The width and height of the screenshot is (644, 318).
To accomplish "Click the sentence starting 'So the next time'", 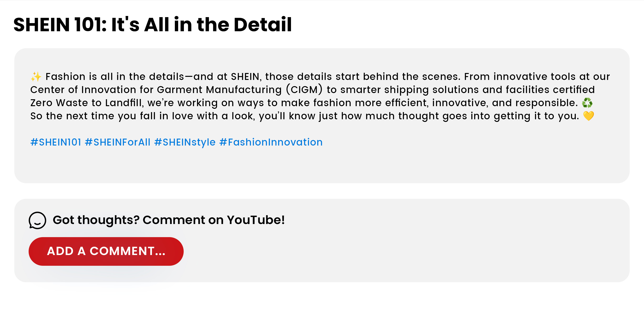I will 305,116.
